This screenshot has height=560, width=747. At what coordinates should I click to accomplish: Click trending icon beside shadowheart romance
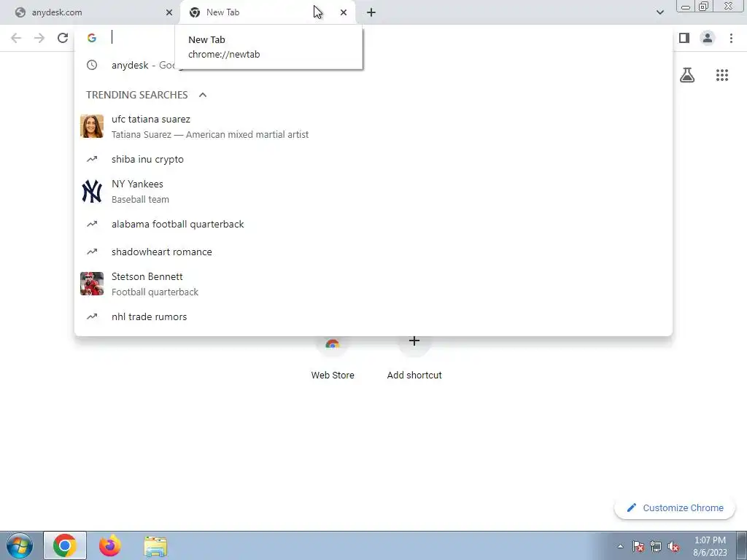(x=92, y=252)
